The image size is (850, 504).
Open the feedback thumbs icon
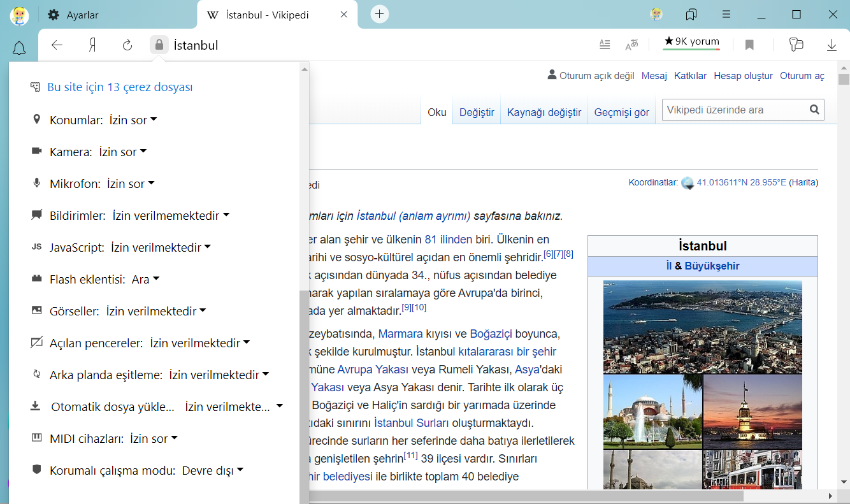(796, 45)
